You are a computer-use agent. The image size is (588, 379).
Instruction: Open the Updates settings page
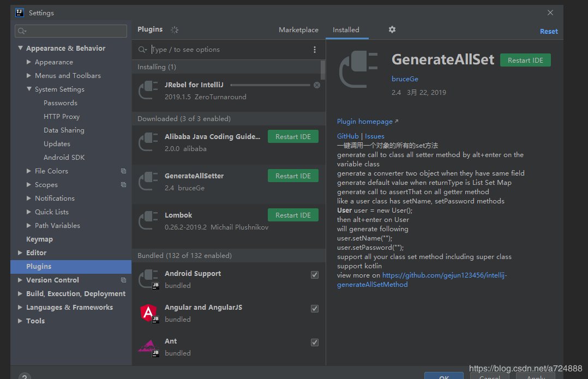pos(57,143)
